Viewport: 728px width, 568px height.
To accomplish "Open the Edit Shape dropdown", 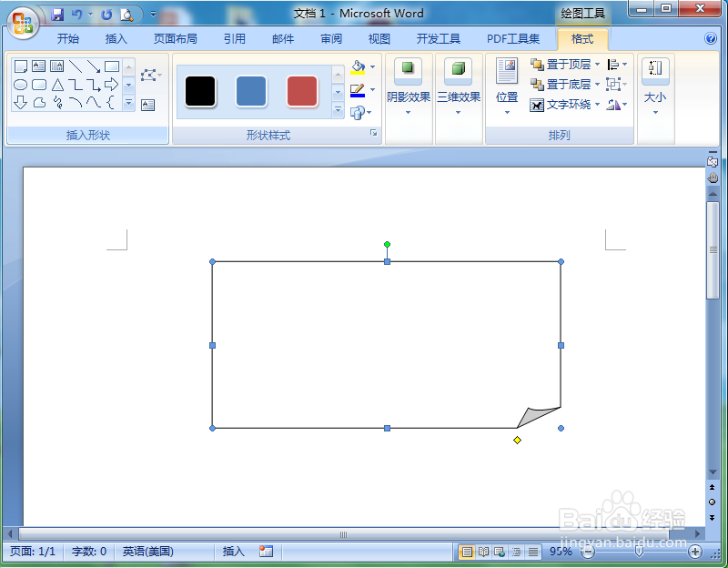I will [151, 75].
